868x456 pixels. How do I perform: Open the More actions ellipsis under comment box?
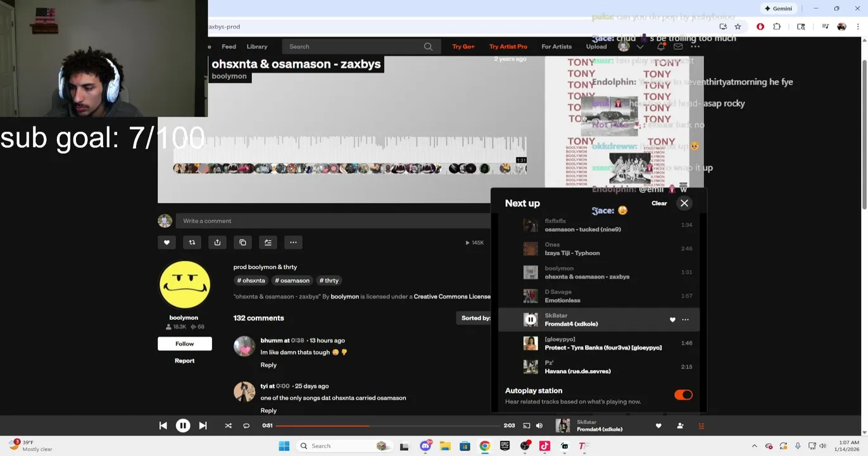point(293,243)
